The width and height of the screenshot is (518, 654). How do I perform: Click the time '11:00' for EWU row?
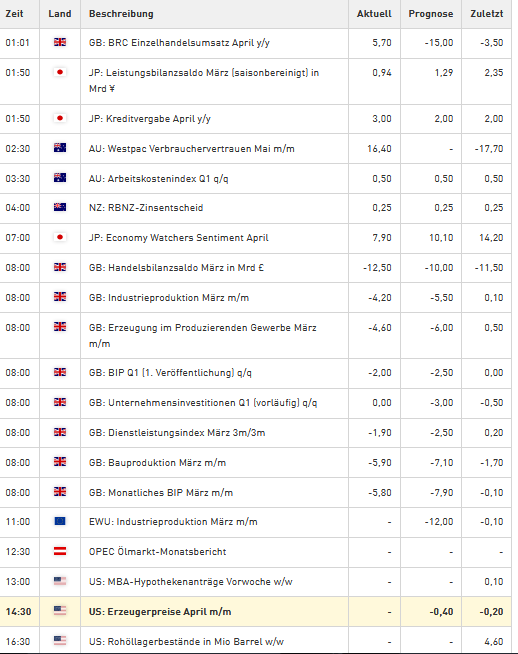[18, 522]
